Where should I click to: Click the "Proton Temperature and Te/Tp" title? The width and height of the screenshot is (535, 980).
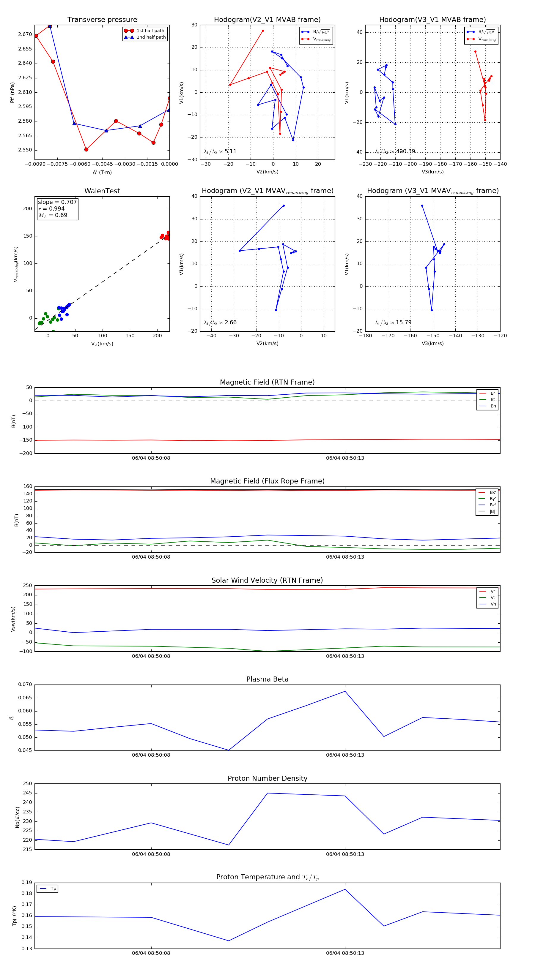point(267,877)
